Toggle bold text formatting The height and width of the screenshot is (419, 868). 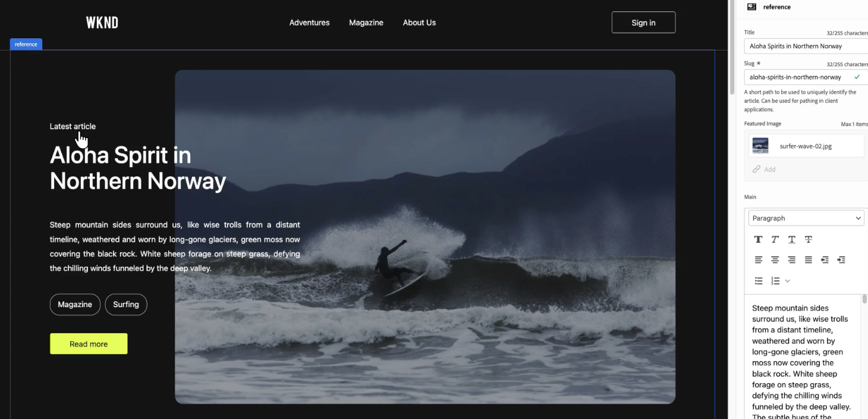tap(758, 239)
